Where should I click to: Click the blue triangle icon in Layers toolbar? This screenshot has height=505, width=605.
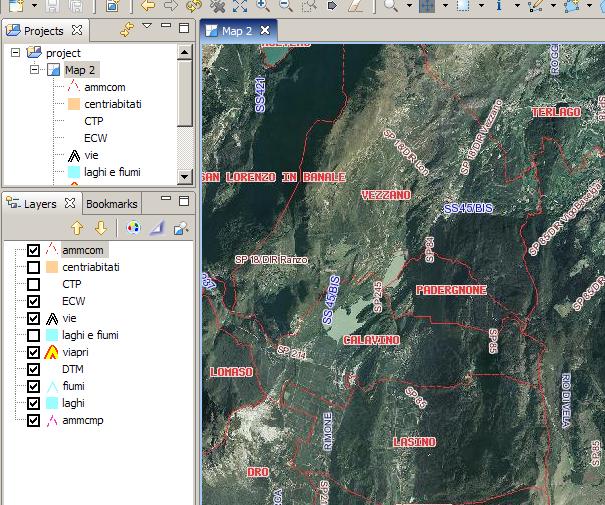[157, 228]
